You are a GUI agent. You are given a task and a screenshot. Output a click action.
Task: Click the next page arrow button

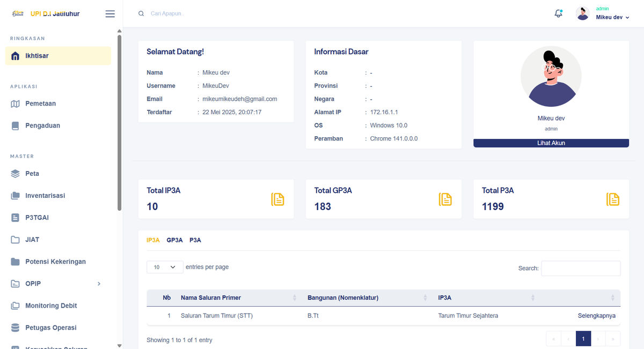(x=598, y=338)
